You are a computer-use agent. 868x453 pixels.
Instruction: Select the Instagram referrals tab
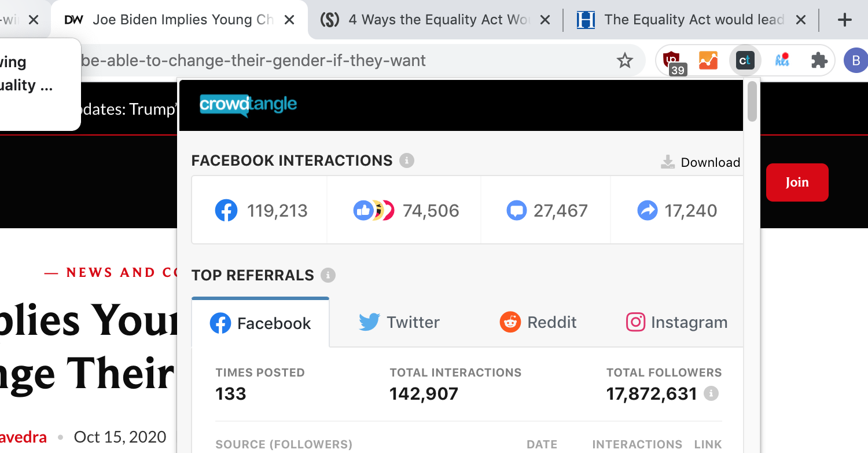[676, 322]
